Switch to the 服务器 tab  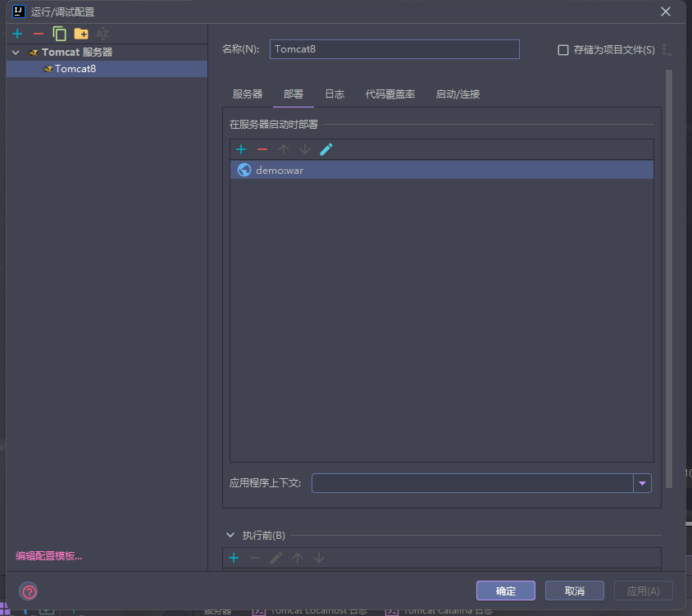247,94
